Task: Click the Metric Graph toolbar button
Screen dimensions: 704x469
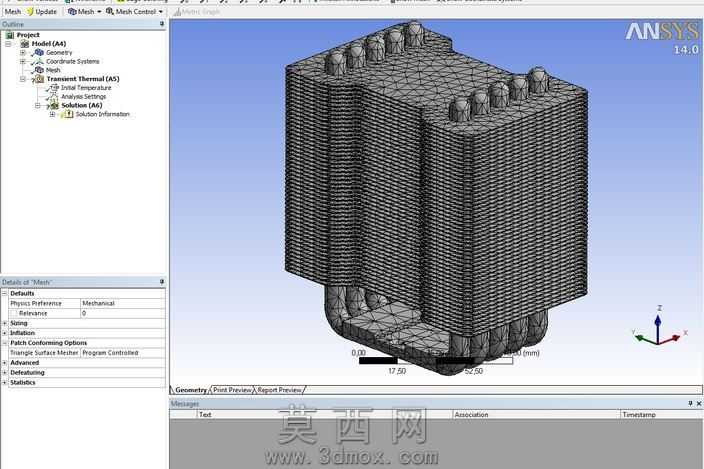Action: point(197,12)
